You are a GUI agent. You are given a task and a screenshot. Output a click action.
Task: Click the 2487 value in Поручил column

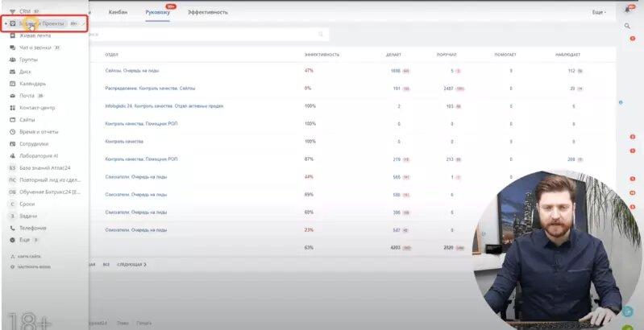tap(447, 89)
